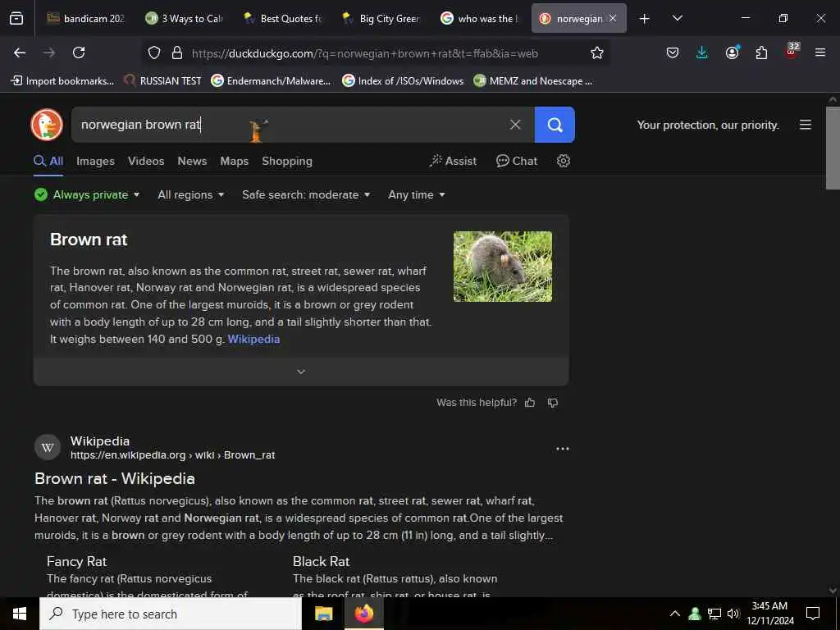Open the All regions dropdown
The width and height of the screenshot is (840, 630).
[x=190, y=194]
